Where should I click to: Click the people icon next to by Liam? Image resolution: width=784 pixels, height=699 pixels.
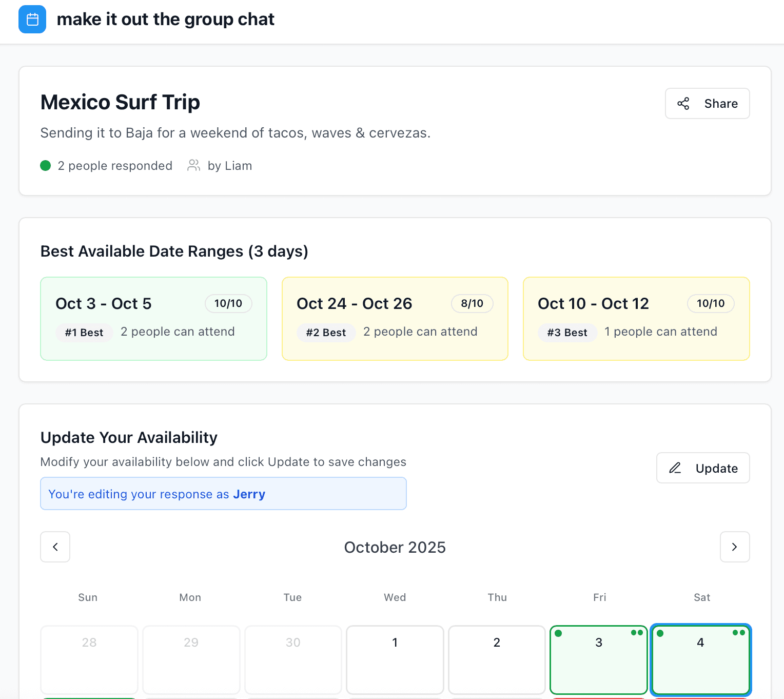tap(193, 165)
